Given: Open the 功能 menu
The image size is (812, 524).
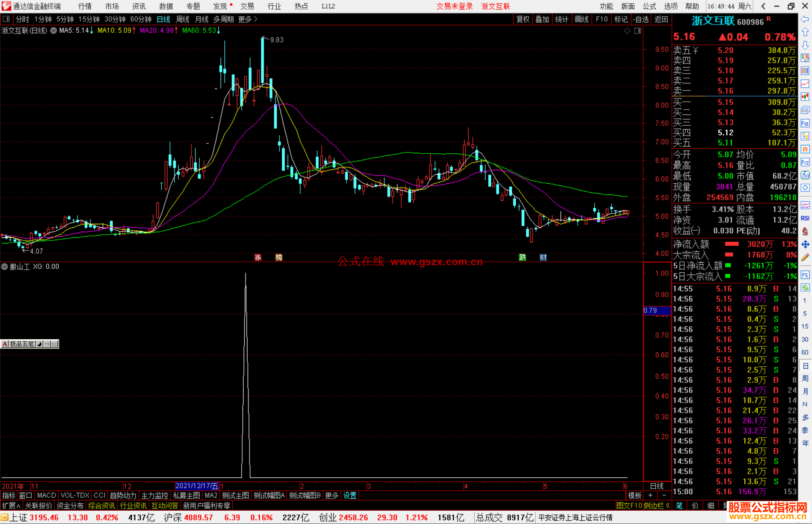Looking at the screenshot, I should click(x=606, y=6).
